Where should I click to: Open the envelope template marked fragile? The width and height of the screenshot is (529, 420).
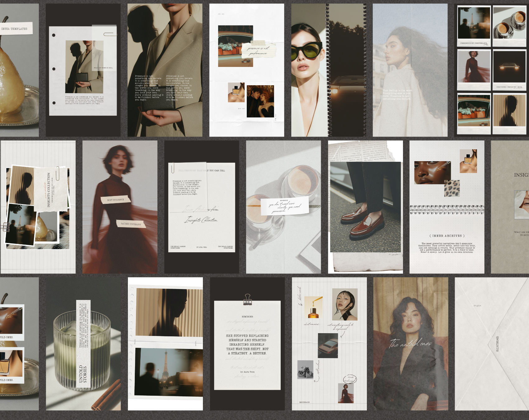coord(492,344)
